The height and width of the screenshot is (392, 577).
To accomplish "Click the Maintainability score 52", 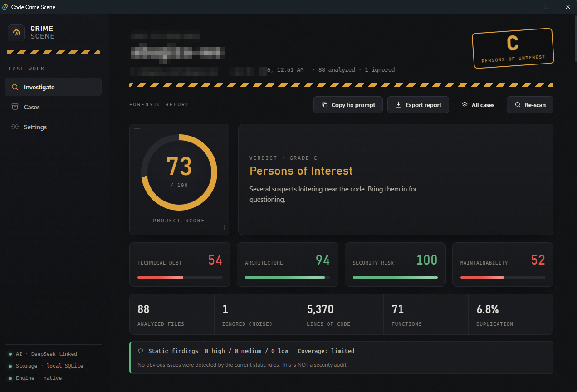I will (x=538, y=260).
